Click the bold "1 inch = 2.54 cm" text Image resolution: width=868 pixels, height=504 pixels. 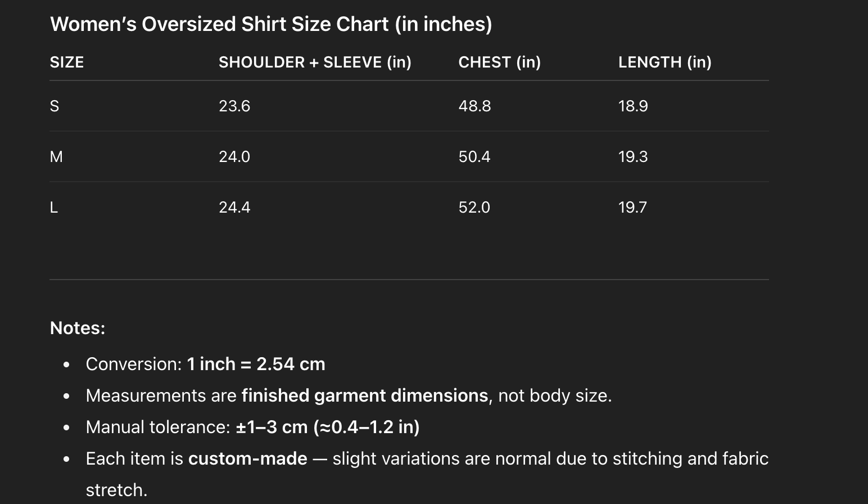pos(256,364)
